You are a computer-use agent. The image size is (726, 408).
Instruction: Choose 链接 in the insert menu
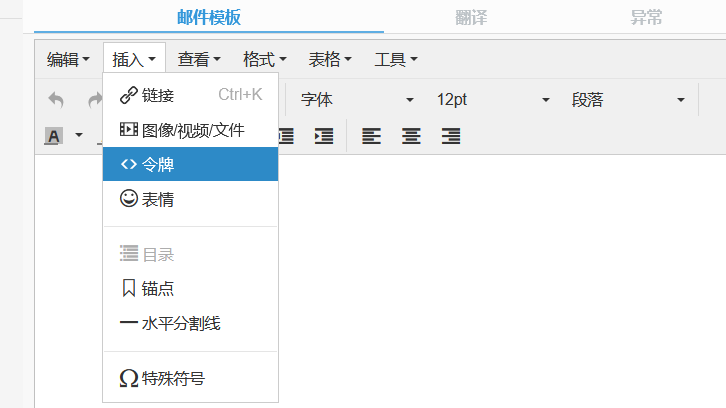pyautogui.click(x=190, y=95)
